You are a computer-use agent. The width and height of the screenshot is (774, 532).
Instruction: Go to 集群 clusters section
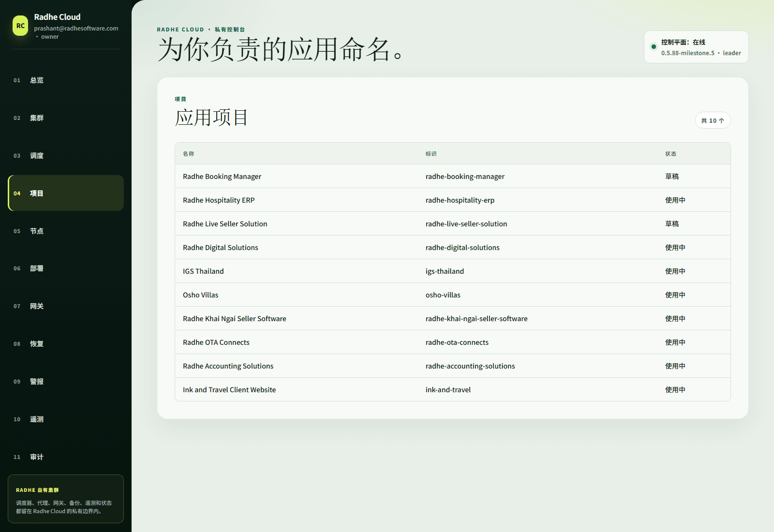(x=66, y=118)
